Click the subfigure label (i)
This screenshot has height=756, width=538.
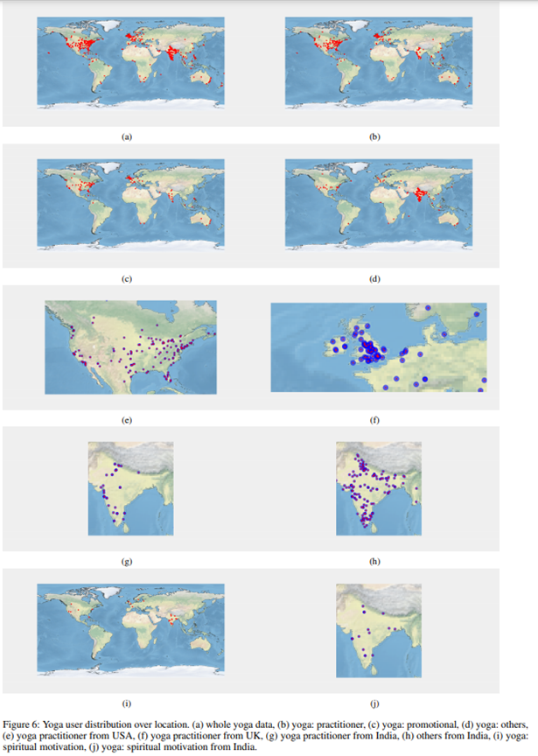point(127,703)
